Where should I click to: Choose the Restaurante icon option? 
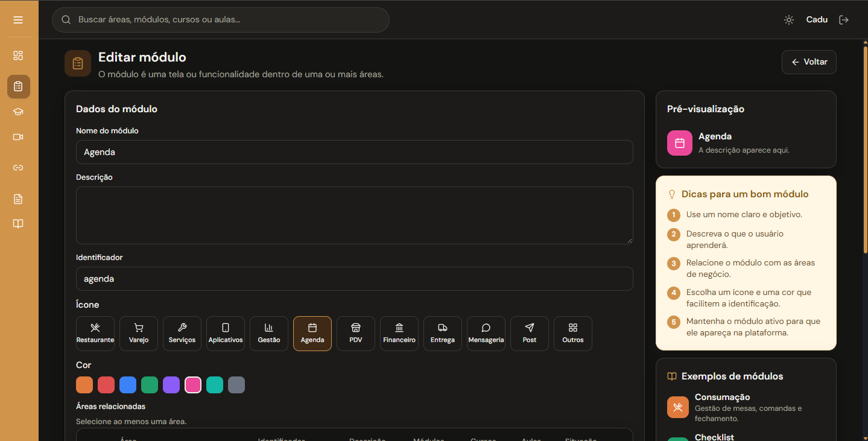(95, 334)
